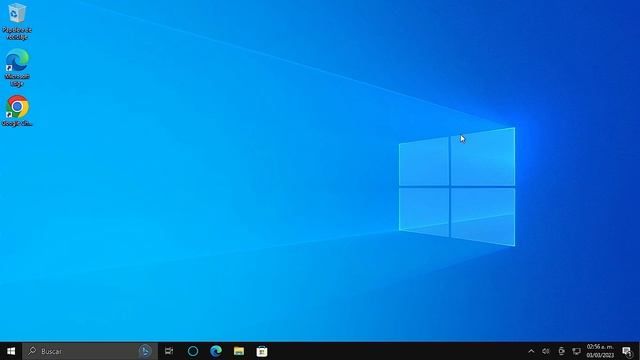Open Microsoft Store from the taskbar
The height and width of the screenshot is (360, 640).
point(262,351)
